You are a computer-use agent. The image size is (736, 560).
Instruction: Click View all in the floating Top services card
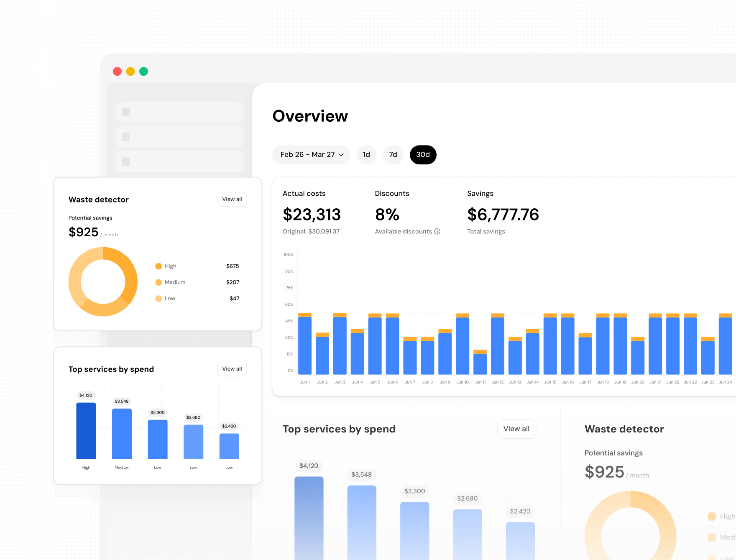(232, 369)
